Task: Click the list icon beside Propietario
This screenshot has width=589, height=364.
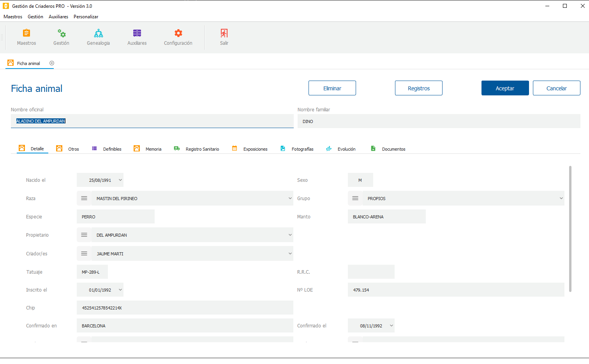Action: [x=84, y=235]
